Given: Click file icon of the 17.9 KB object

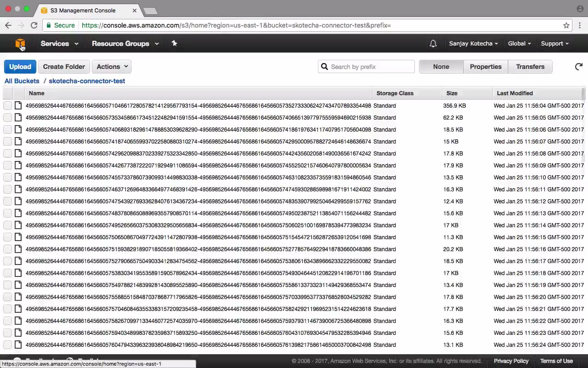Looking at the screenshot, I should (x=18, y=165).
